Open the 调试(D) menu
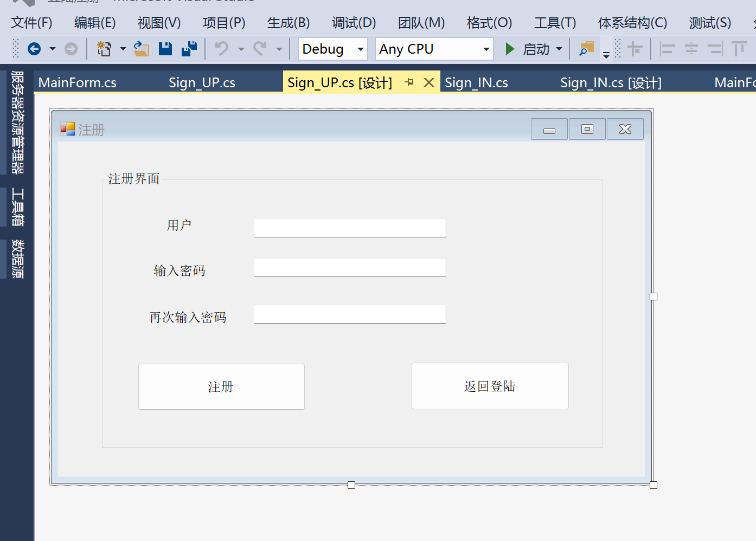 click(x=354, y=23)
